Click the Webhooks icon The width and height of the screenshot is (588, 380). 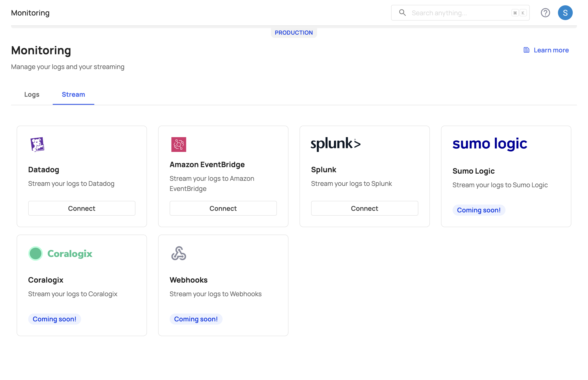click(179, 253)
